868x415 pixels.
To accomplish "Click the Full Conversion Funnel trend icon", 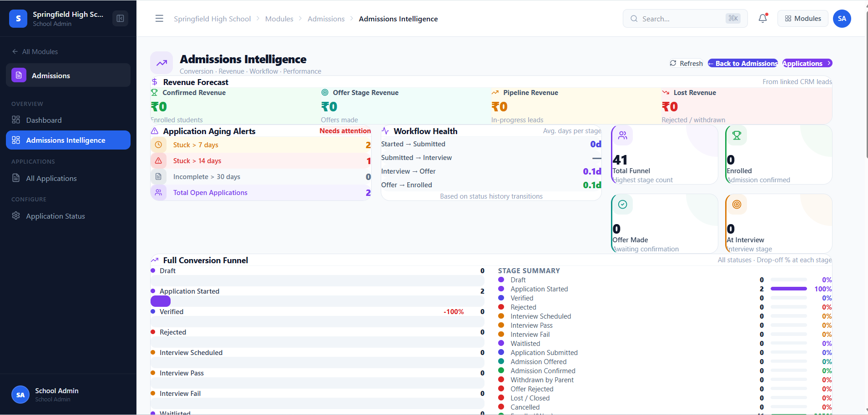I will 155,260.
